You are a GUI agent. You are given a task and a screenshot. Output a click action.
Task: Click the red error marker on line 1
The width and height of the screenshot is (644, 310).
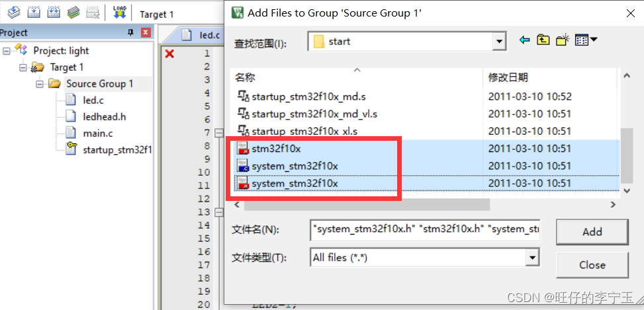[169, 54]
